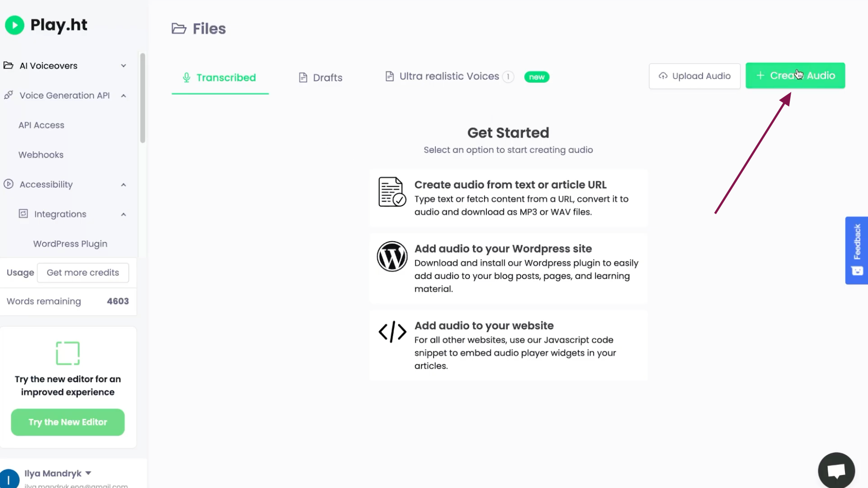Click the document icon beside Drafts
This screenshot has height=488, width=868.
[303, 78]
